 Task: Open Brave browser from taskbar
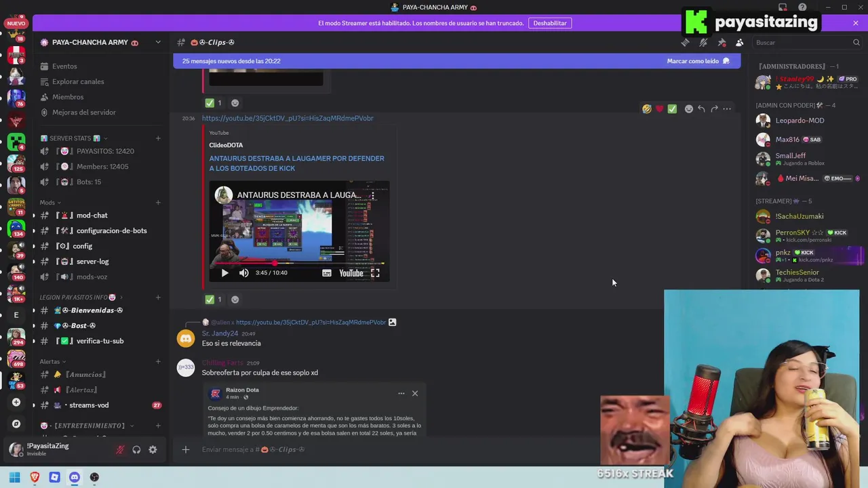point(35,477)
